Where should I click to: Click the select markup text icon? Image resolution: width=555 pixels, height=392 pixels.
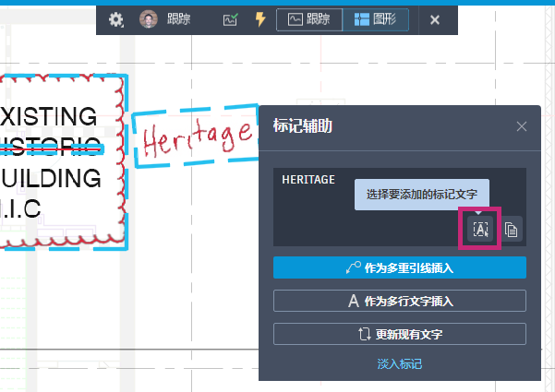pyautogui.click(x=481, y=230)
